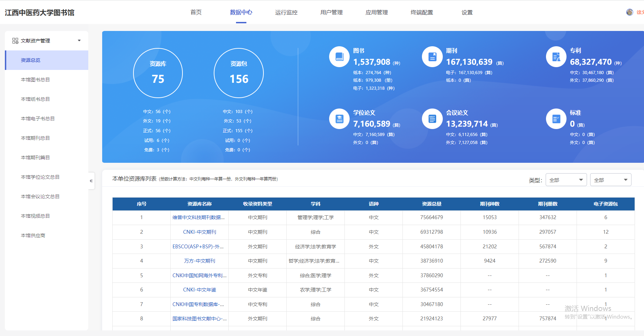The image size is (644, 336).
Task: Click the 专利 patent icon
Action: pyautogui.click(x=556, y=56)
